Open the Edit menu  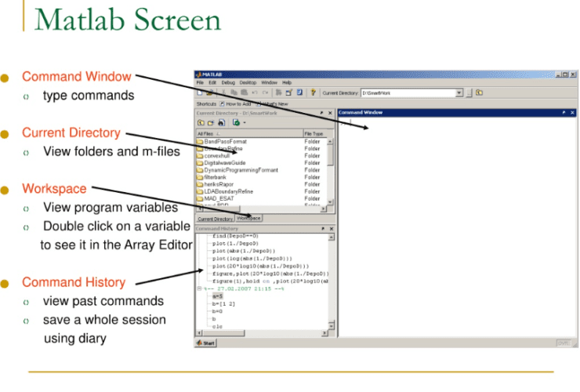pos(212,82)
